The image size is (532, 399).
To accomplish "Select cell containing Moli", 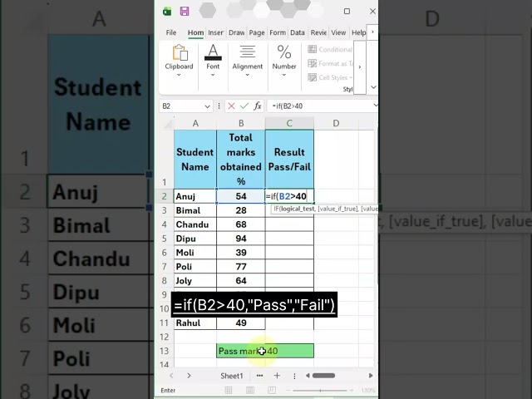I will click(x=195, y=253).
